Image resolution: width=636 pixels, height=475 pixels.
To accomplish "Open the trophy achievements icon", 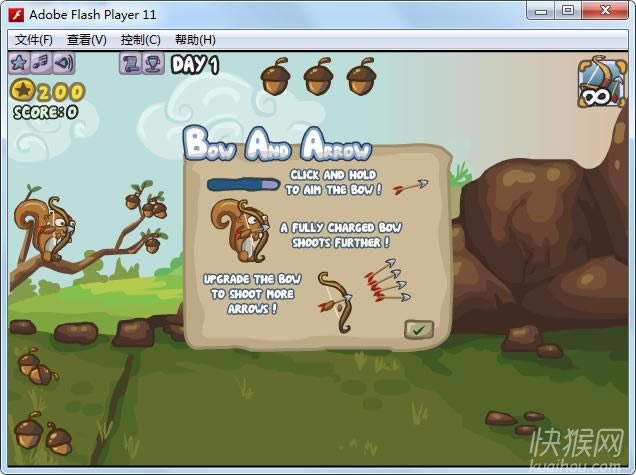I will pos(152,64).
